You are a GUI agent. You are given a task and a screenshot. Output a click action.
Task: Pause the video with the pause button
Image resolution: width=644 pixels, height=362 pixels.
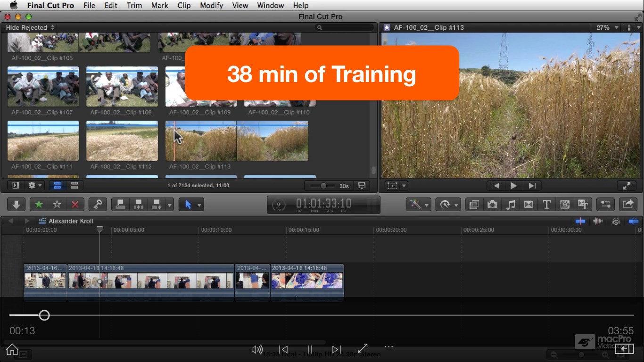pos(310,349)
